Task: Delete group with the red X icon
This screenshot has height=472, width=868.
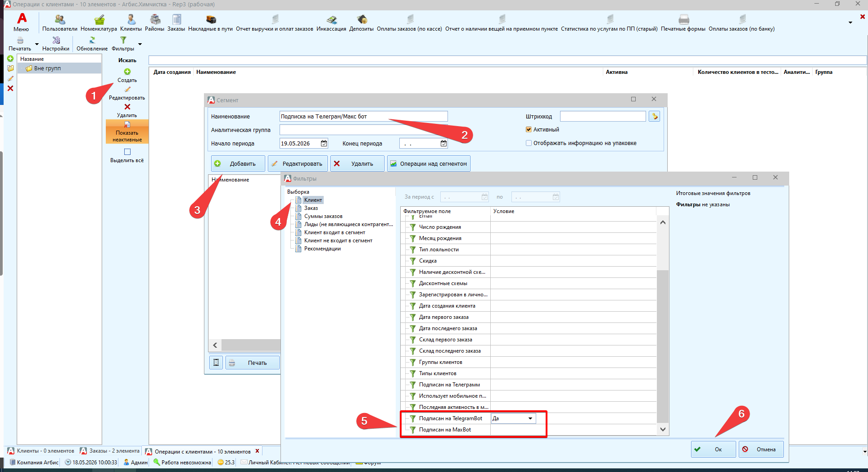Action: 10,88
